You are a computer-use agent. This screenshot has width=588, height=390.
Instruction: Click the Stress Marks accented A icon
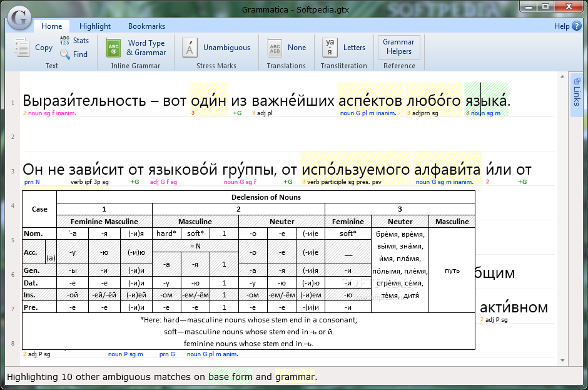click(x=190, y=48)
